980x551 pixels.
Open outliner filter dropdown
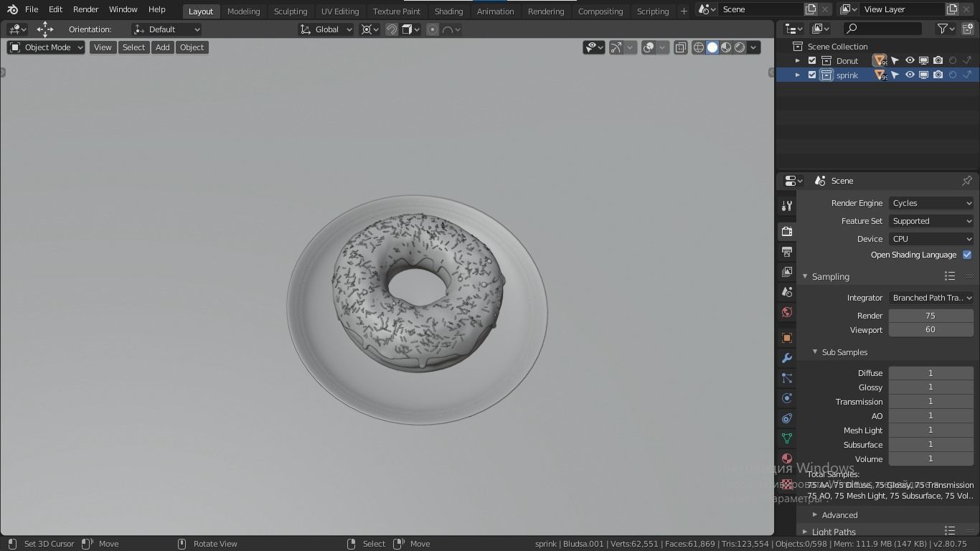[x=947, y=29]
